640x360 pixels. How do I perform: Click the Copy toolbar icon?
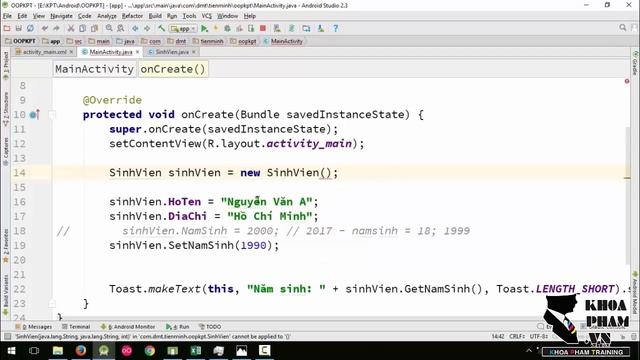[x=82, y=28]
